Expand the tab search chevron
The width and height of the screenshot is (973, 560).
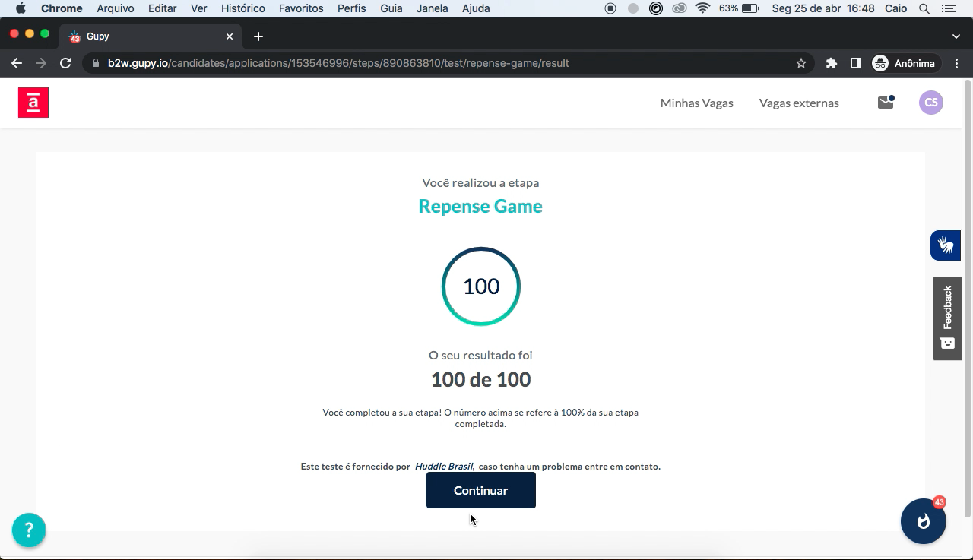pos(956,36)
